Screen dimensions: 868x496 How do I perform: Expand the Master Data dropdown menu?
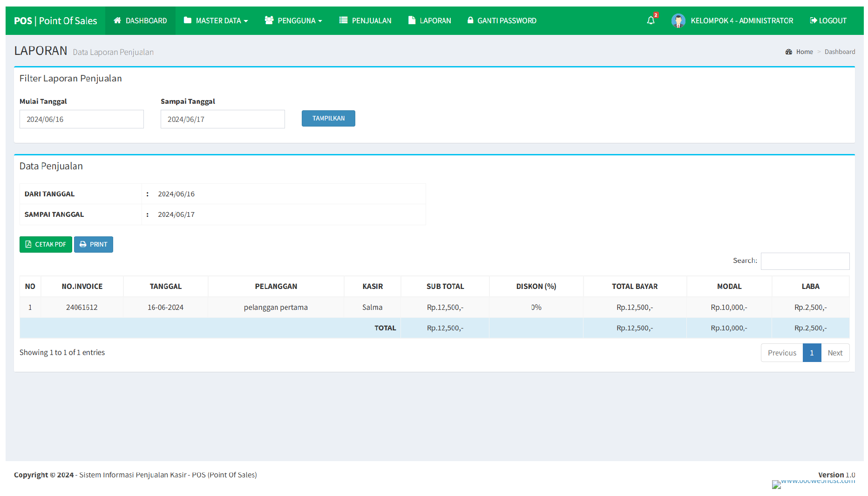point(216,20)
